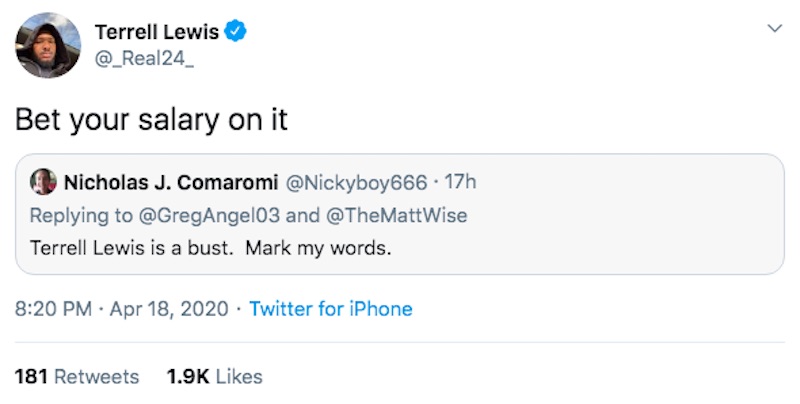This screenshot has height=404, width=800.
Task: Expand the tweet options chevron
Action: click(774, 29)
